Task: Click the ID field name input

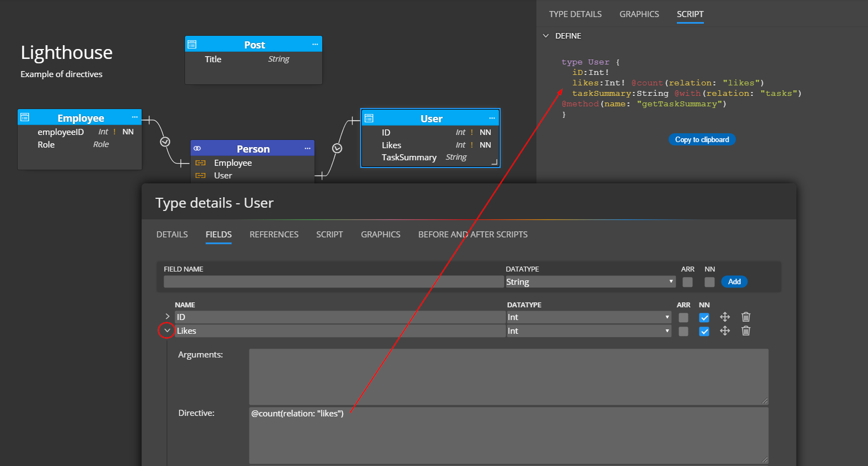Action: coord(340,317)
